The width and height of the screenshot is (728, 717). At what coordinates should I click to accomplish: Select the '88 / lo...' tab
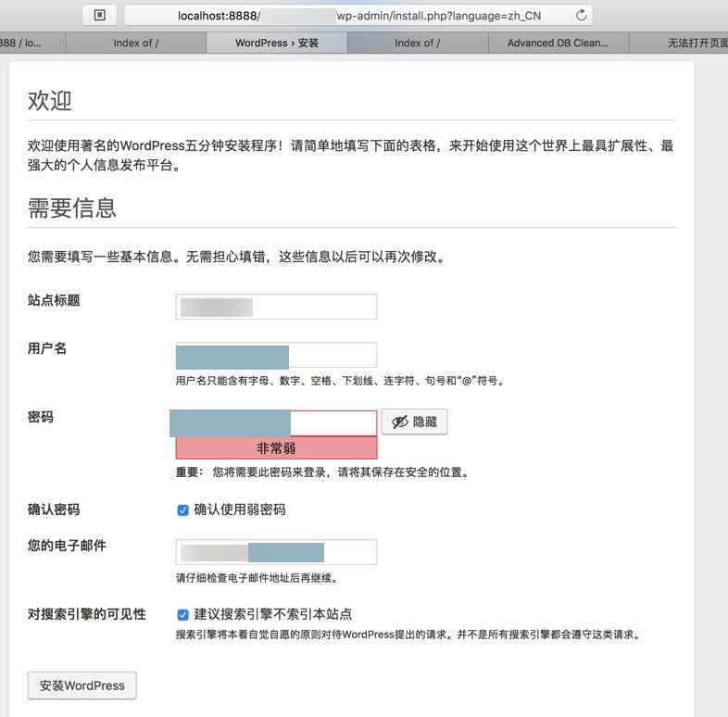coord(31,43)
